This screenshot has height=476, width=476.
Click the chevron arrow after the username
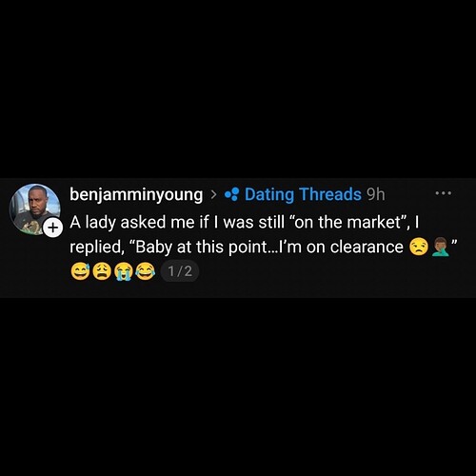tap(214, 194)
